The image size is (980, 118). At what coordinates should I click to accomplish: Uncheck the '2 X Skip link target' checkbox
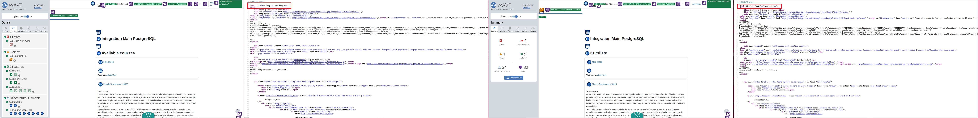(7, 79)
